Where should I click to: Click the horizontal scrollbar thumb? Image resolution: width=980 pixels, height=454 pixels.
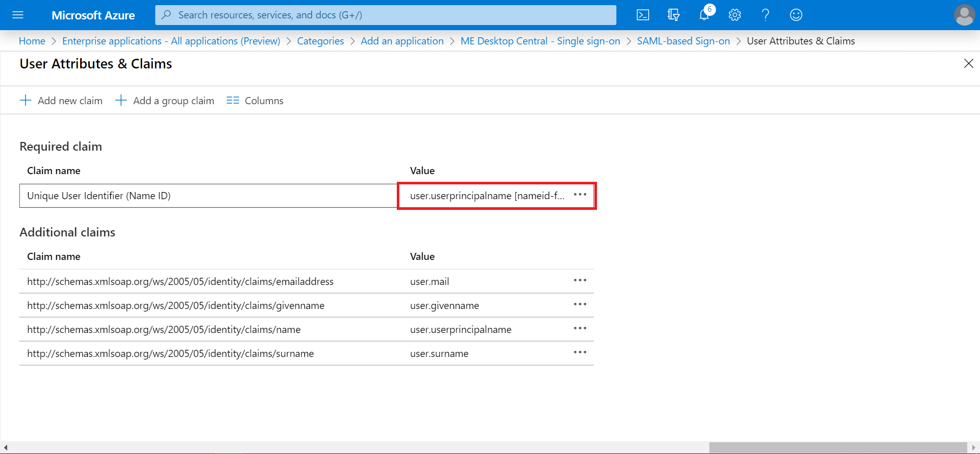838,448
